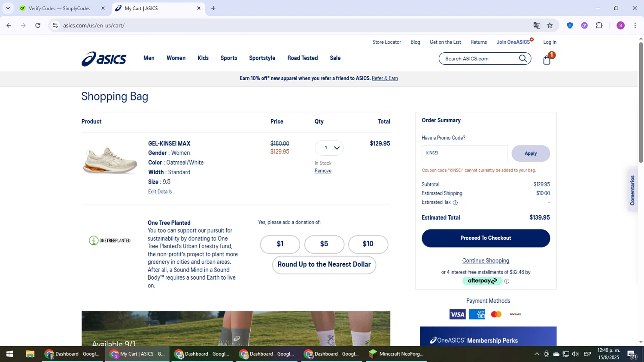Screen dimensions: 644x362
Task: Open the Chrome profile avatar
Action: (x=620, y=25)
